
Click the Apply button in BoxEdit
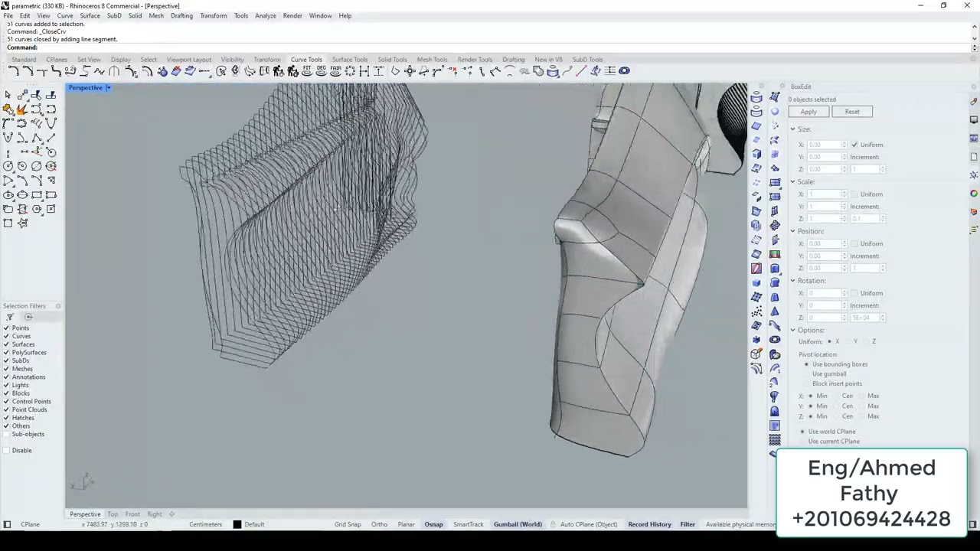tap(808, 112)
